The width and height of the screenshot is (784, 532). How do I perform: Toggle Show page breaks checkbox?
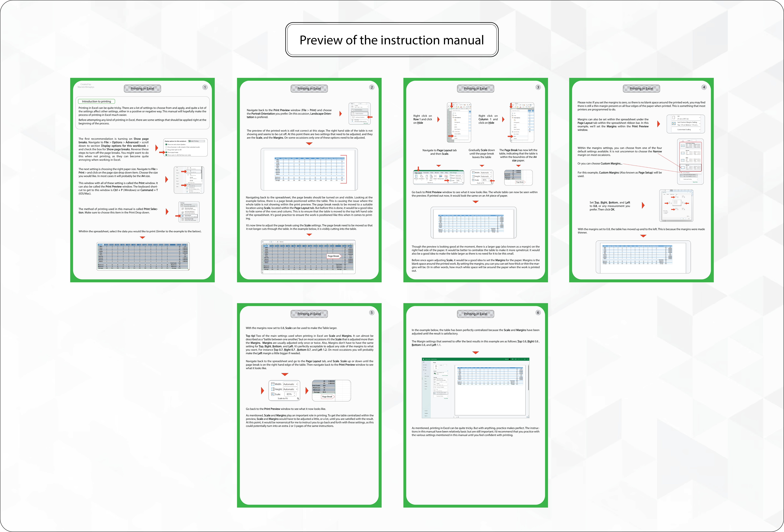[166, 153]
